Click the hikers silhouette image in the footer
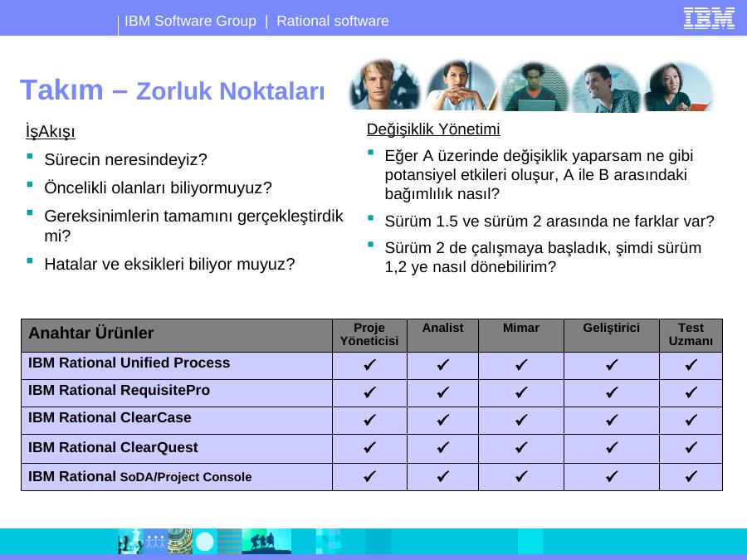The image size is (747, 560). pyautogui.click(x=266, y=542)
